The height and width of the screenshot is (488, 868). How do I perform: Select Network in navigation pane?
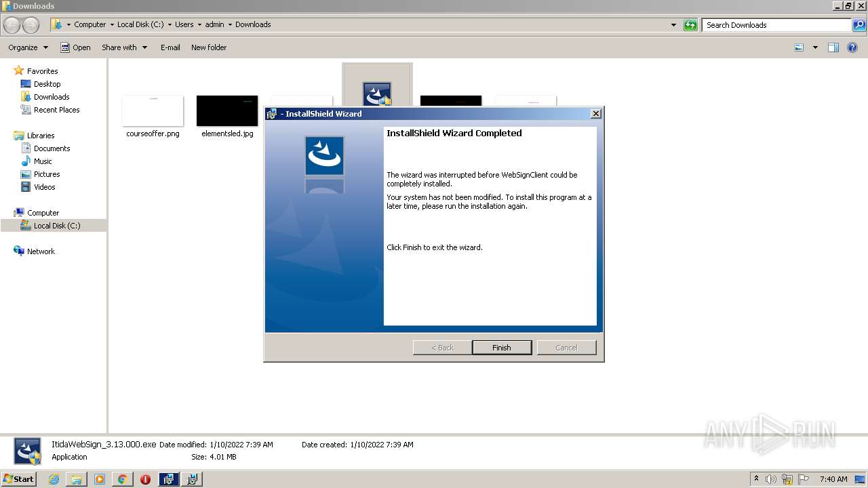(41, 251)
